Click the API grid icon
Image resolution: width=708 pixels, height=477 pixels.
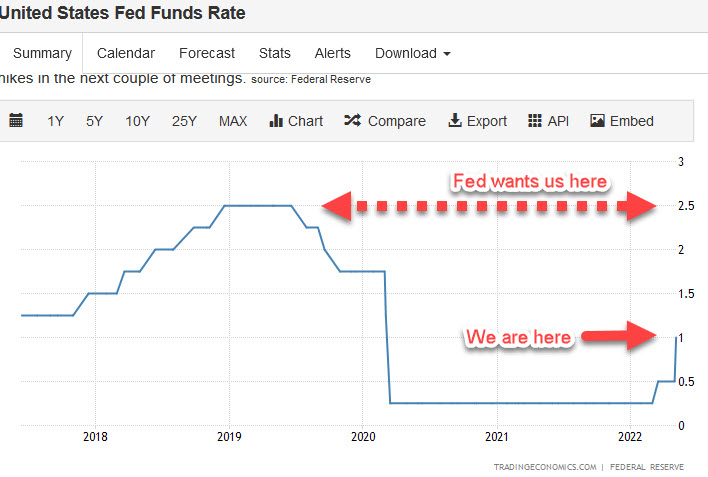tap(535, 121)
